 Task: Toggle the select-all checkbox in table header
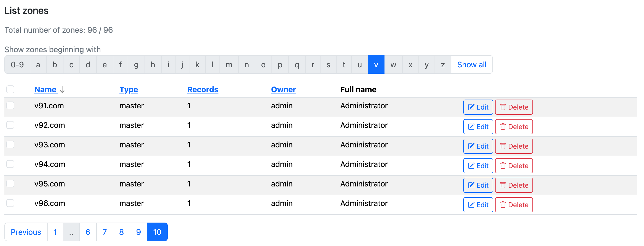coord(10,89)
